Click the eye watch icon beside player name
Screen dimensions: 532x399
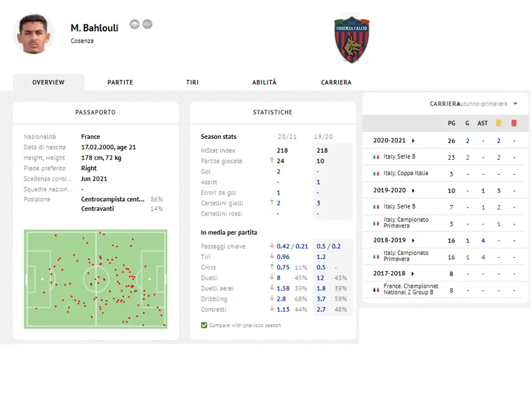tap(135, 24)
